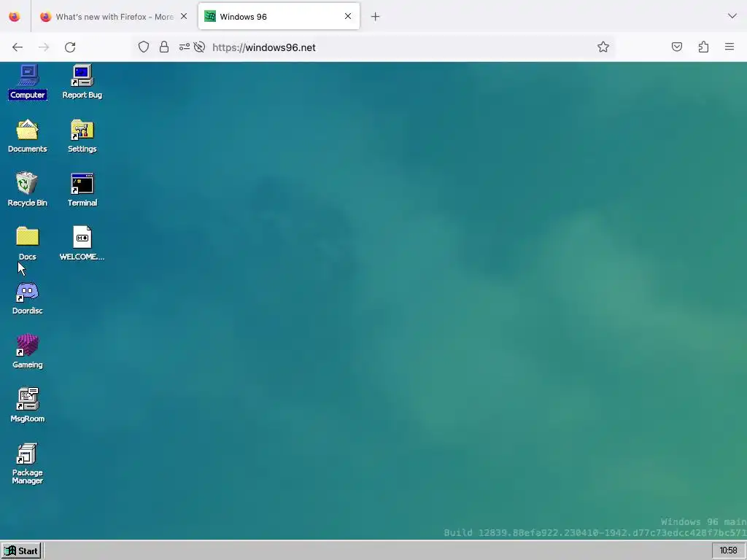The height and width of the screenshot is (560, 747).
Task: Bookmark this page with the star icon
Action: pos(603,47)
